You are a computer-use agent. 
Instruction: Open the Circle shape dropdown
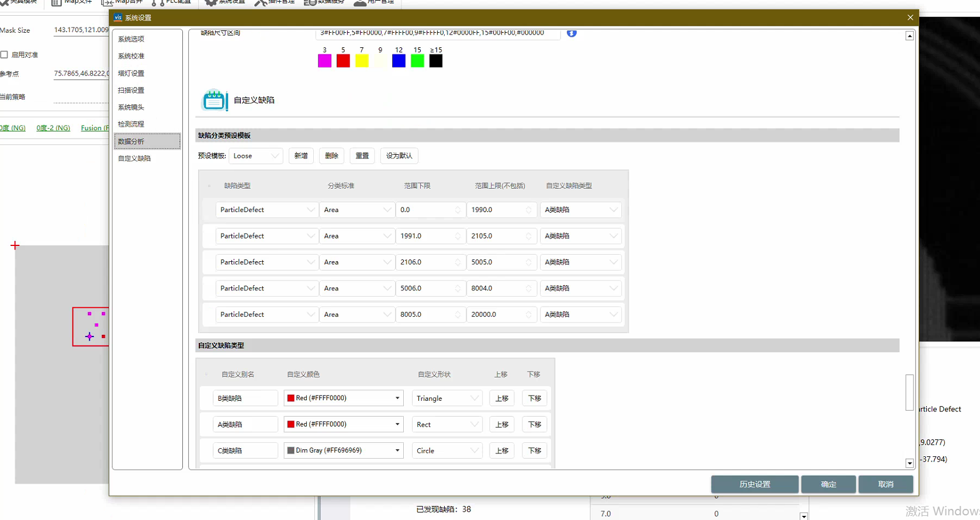(x=447, y=451)
